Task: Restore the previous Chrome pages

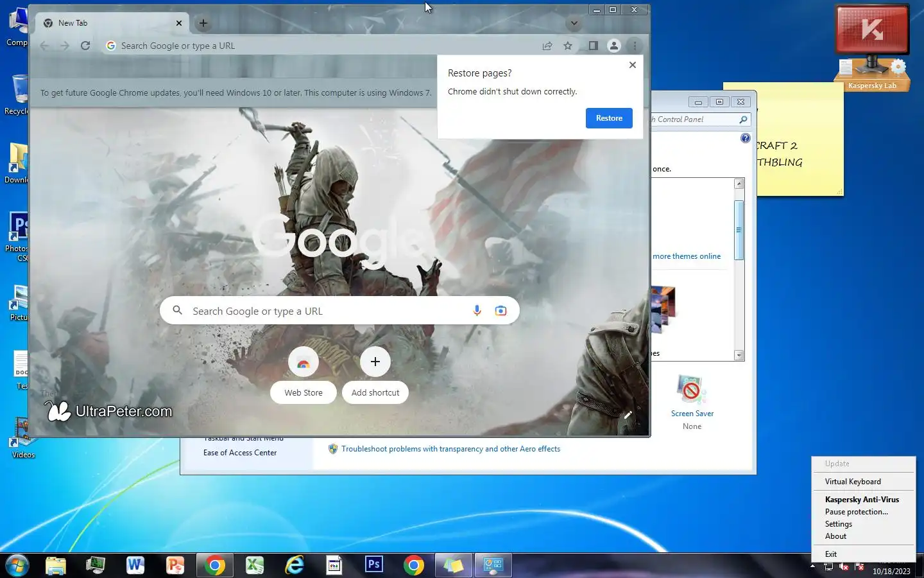Action: coord(609,118)
